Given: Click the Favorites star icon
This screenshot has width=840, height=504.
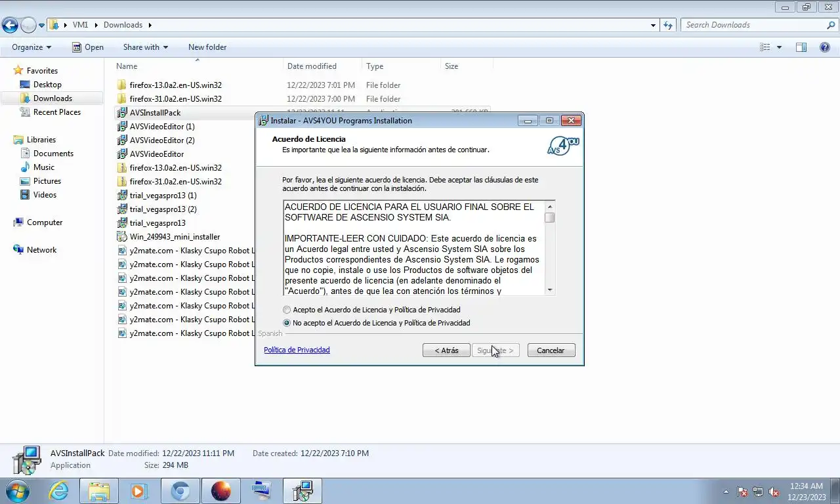Looking at the screenshot, I should pos(18,70).
